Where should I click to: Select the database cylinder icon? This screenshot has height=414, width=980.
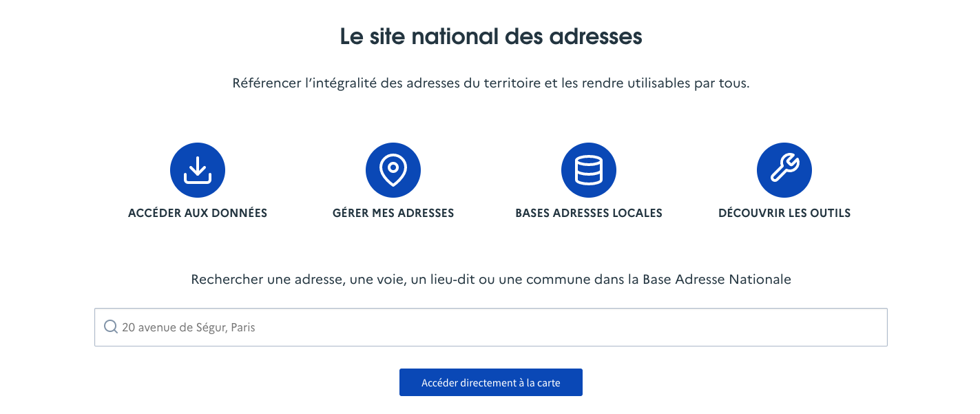(589, 170)
